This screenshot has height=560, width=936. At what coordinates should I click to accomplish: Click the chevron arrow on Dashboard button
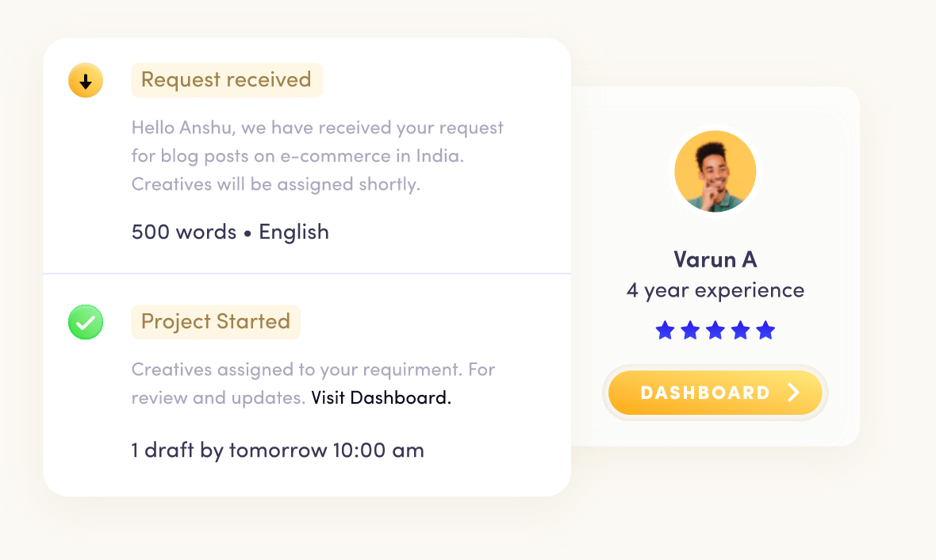click(794, 393)
